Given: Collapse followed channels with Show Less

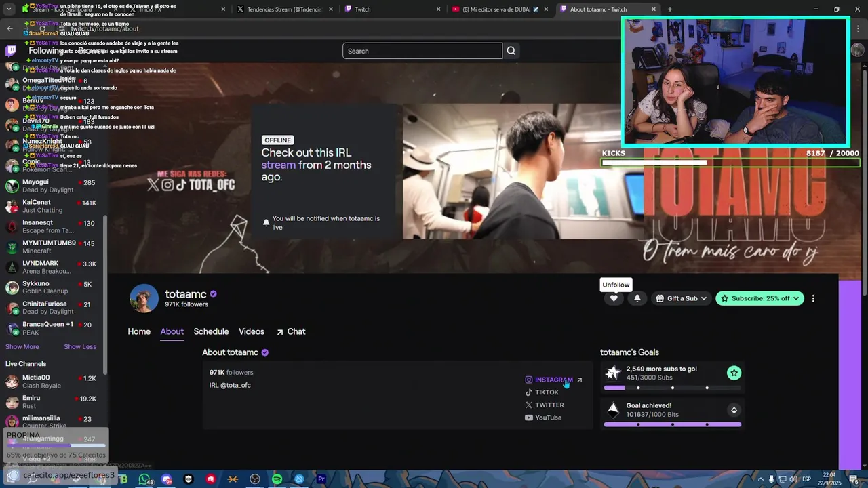Looking at the screenshot, I should pos(80,347).
